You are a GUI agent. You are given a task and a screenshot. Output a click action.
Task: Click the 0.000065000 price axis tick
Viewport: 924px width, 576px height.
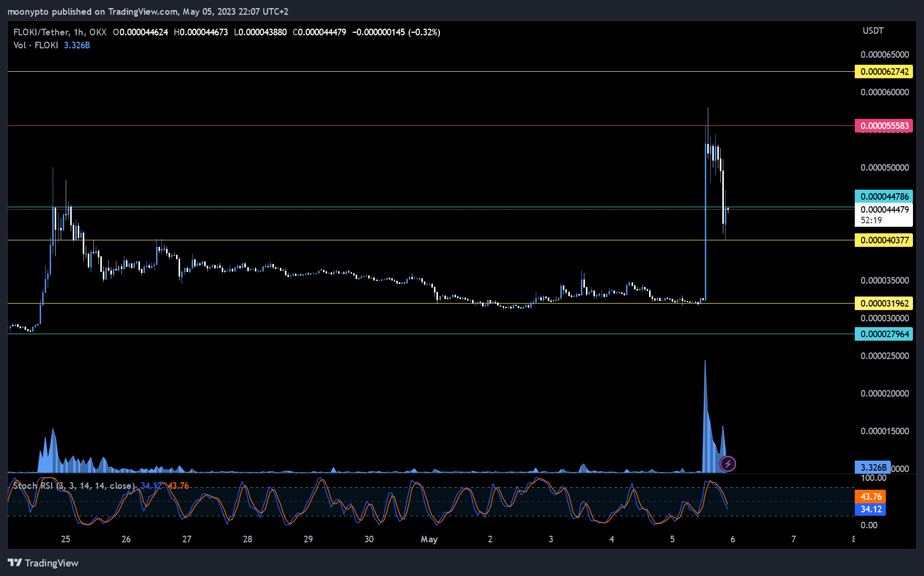(x=884, y=55)
